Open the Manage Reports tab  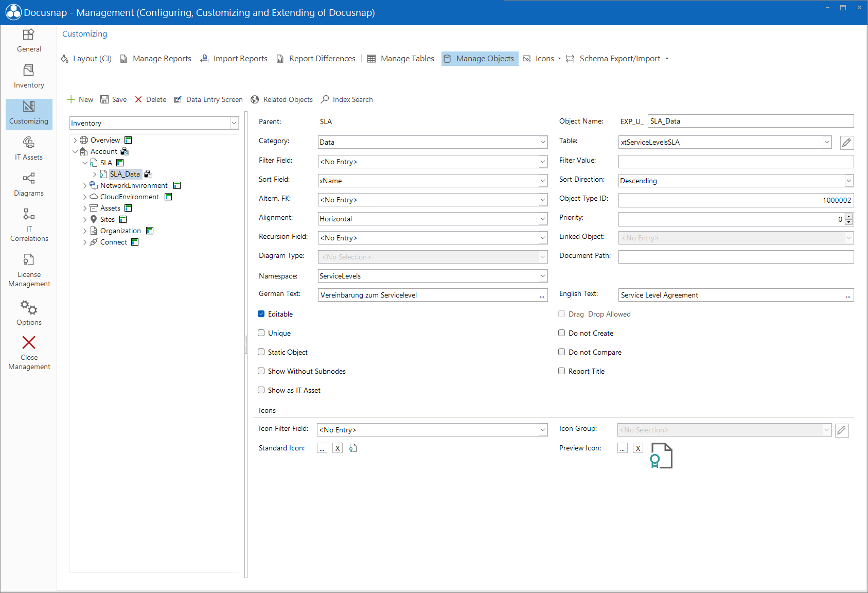(x=156, y=59)
